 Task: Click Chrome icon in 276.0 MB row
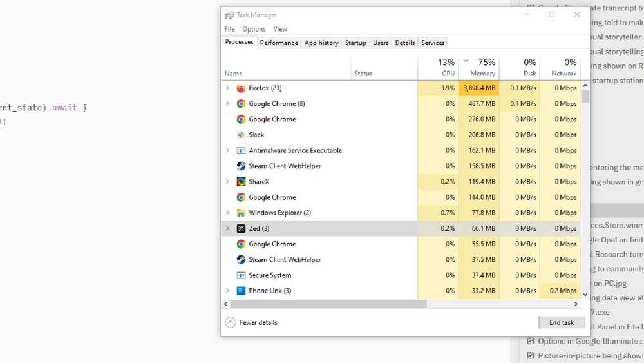(241, 119)
